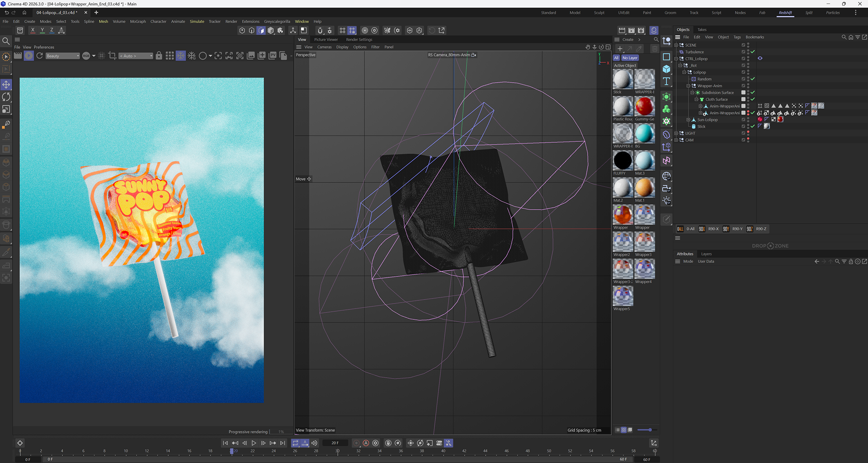This screenshot has height=463, width=868.
Task: Toggle the Turbulence object's enable checkmark
Action: coord(753,52)
